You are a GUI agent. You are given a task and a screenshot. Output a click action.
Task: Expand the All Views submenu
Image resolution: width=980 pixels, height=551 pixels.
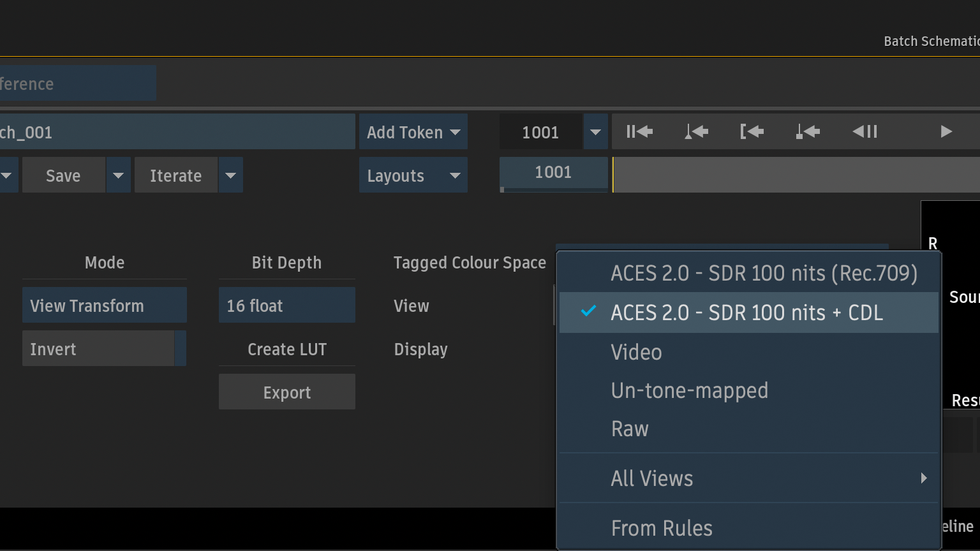pyautogui.click(x=746, y=478)
